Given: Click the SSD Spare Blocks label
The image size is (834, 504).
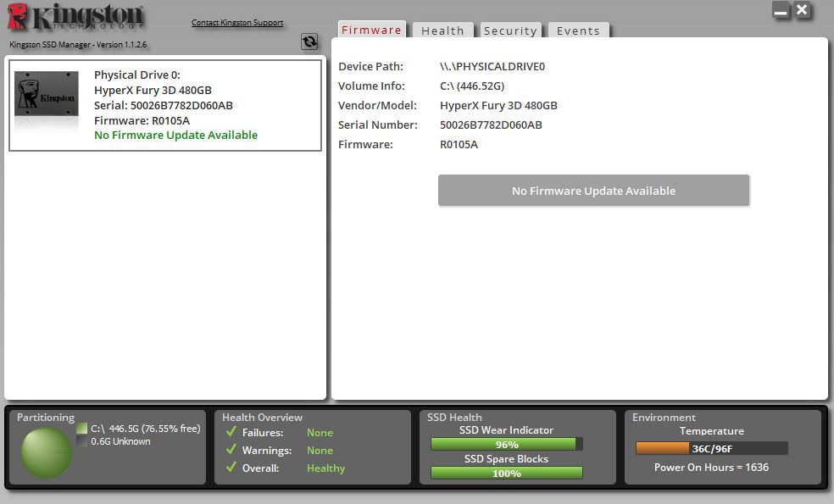Looking at the screenshot, I should (506, 459).
